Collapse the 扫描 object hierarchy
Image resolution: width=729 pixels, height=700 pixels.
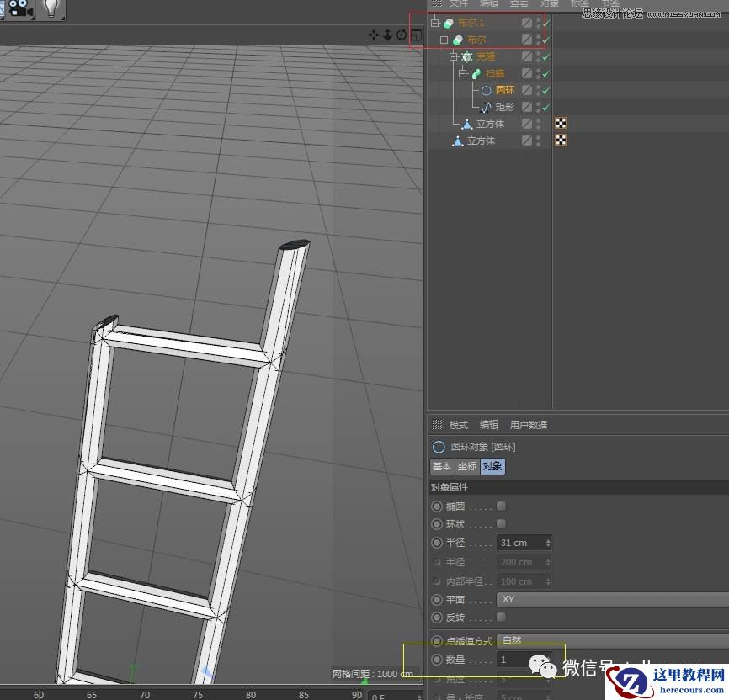coord(463,73)
